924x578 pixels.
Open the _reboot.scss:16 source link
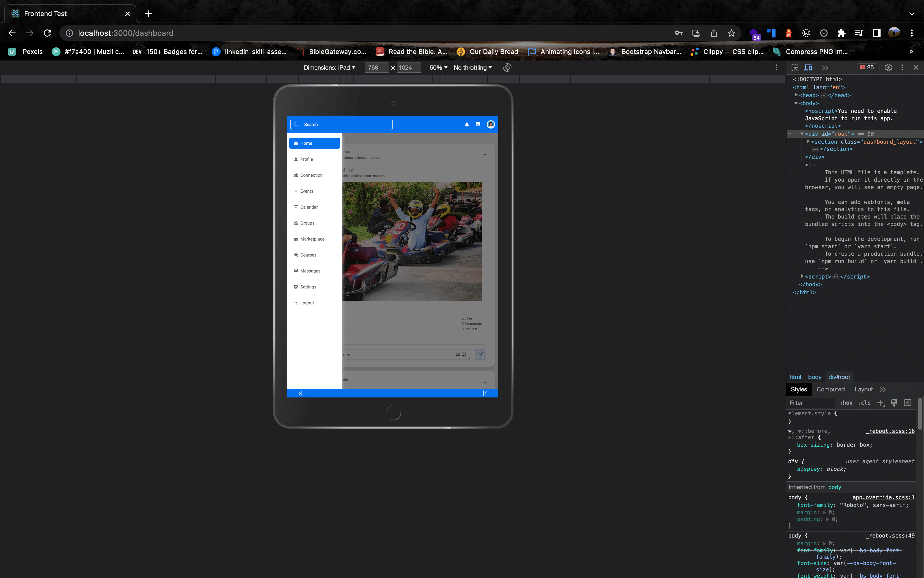pyautogui.click(x=890, y=431)
